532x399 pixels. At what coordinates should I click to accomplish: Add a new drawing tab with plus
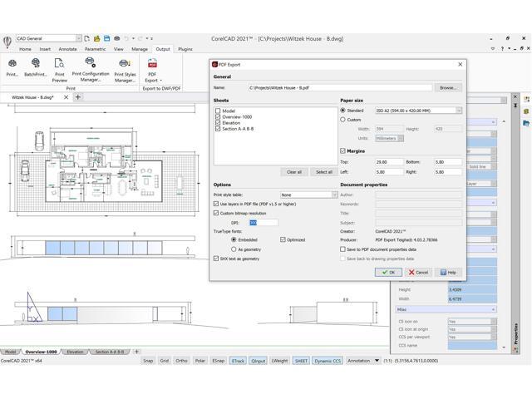click(x=77, y=97)
